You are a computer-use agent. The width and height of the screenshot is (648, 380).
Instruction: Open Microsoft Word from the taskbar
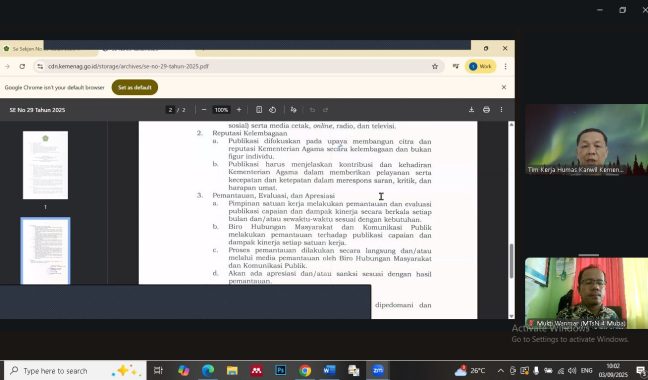[329, 370]
